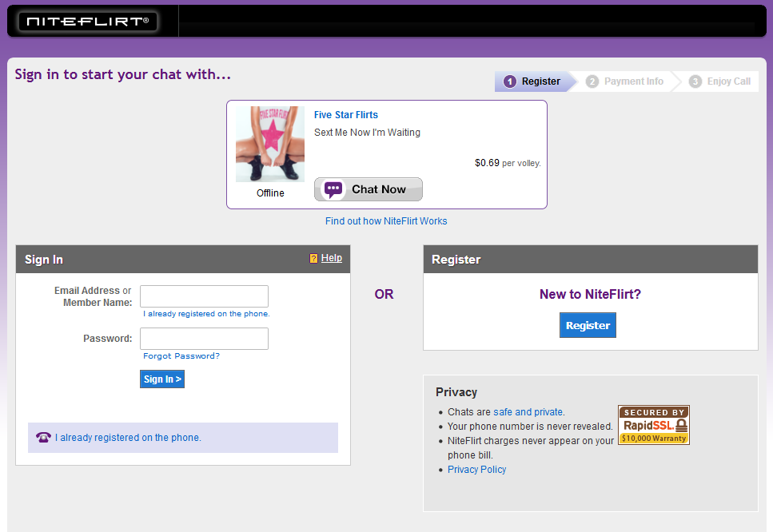
Task: Open the Privacy Policy link
Action: 476,470
